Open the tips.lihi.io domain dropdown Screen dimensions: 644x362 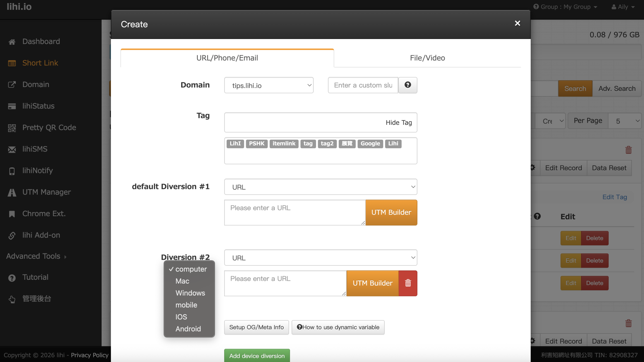[x=269, y=85]
